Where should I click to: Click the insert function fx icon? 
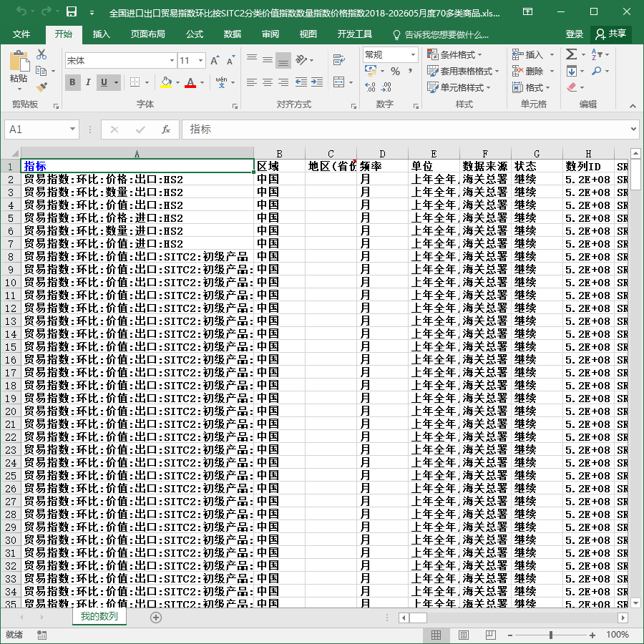coord(165,130)
